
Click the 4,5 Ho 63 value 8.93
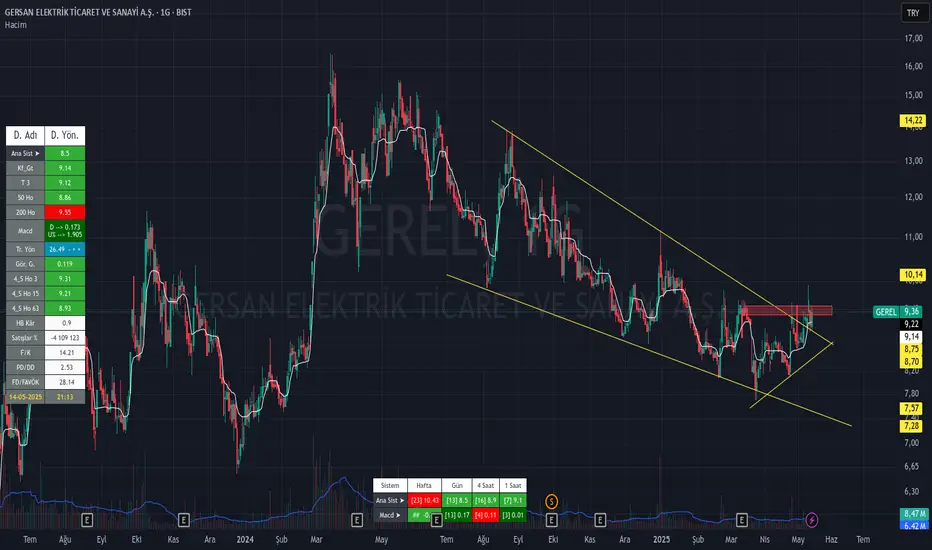65,308
